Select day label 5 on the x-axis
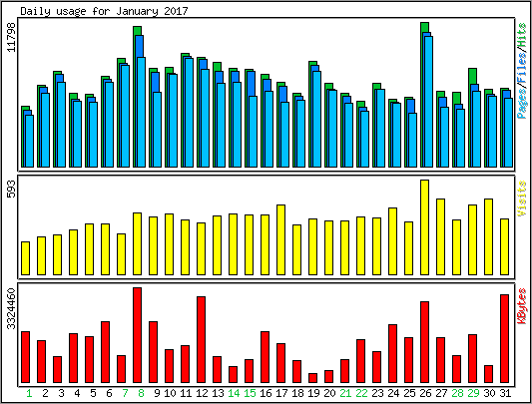Viewport: 532px width, 404px height. click(93, 393)
